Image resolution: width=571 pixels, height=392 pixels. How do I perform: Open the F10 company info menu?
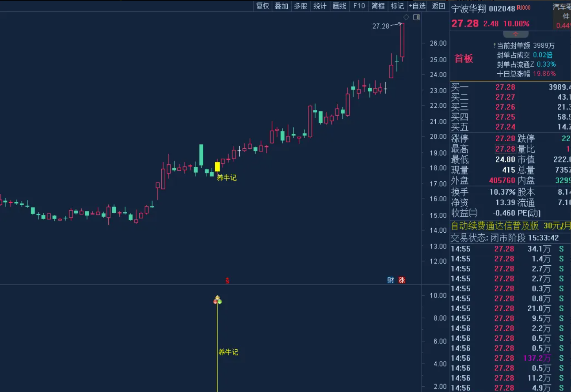pos(358,6)
